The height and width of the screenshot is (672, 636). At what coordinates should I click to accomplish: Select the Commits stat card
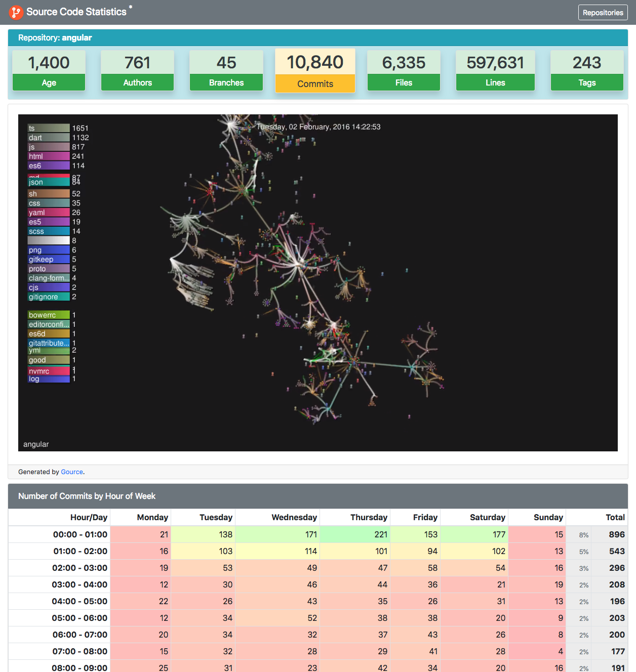315,71
